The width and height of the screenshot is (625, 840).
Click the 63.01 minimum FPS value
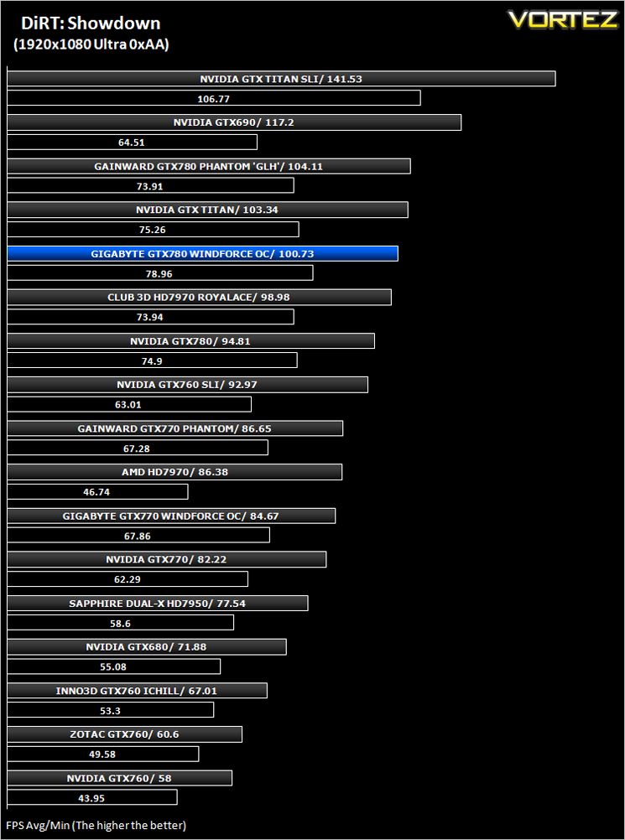click(128, 404)
